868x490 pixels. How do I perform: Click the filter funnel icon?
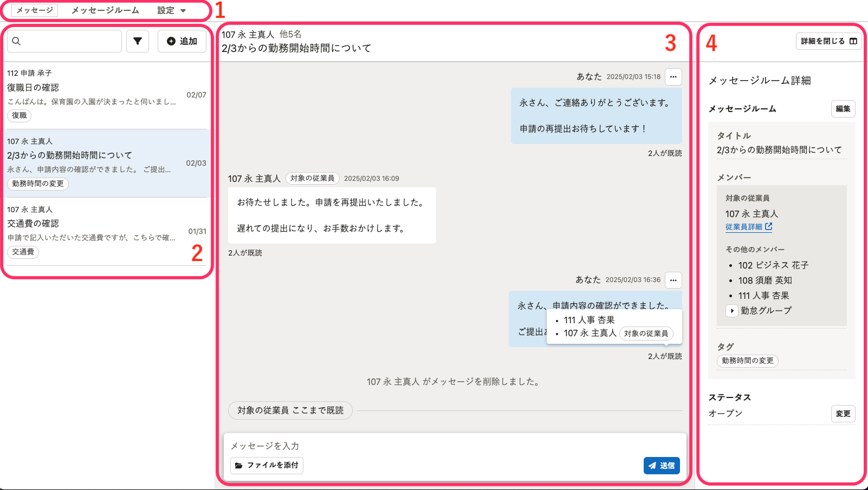tap(138, 41)
